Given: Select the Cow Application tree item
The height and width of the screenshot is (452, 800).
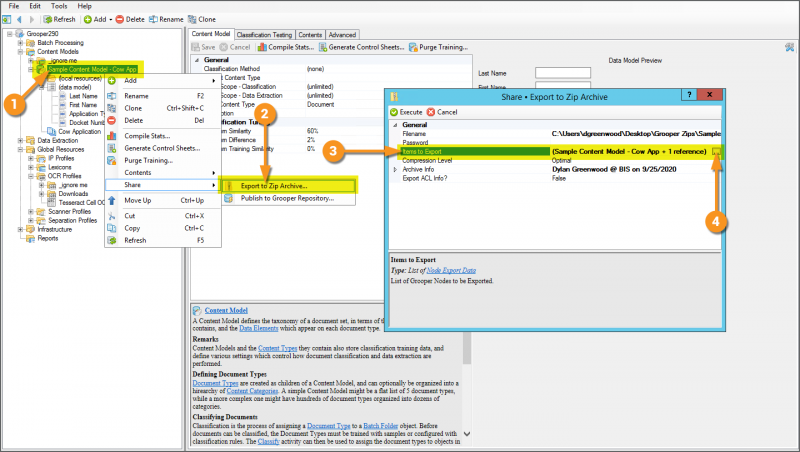Looking at the screenshot, I should (x=79, y=132).
